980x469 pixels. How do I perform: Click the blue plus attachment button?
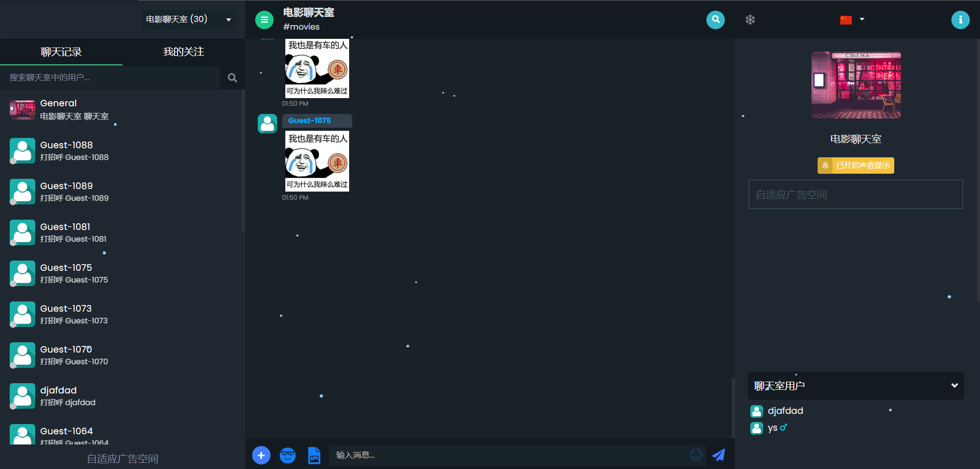(x=261, y=455)
